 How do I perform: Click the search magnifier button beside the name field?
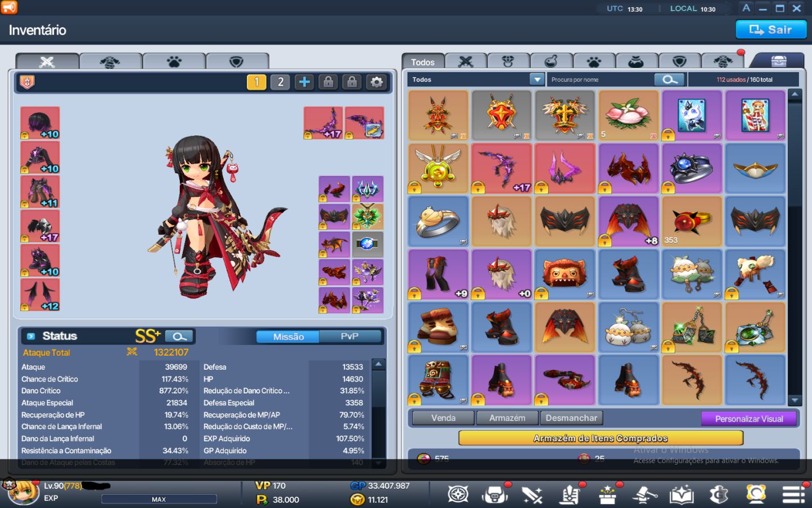click(x=670, y=80)
